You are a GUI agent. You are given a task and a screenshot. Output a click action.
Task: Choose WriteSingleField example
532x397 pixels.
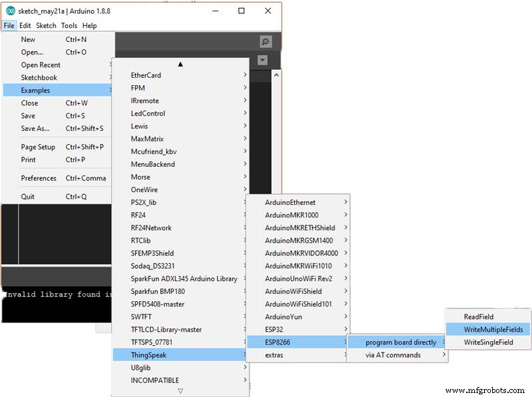[488, 342]
